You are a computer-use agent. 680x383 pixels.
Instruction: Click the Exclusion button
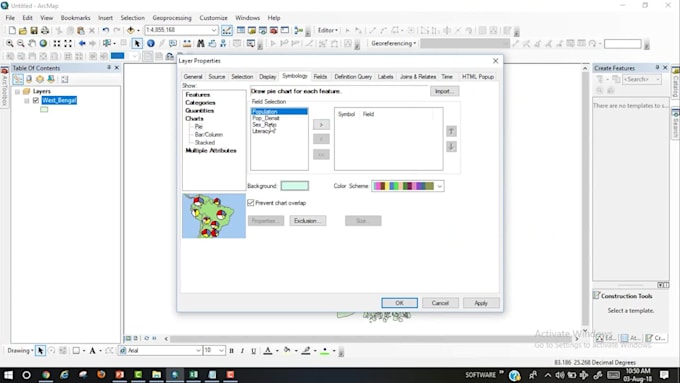click(307, 221)
